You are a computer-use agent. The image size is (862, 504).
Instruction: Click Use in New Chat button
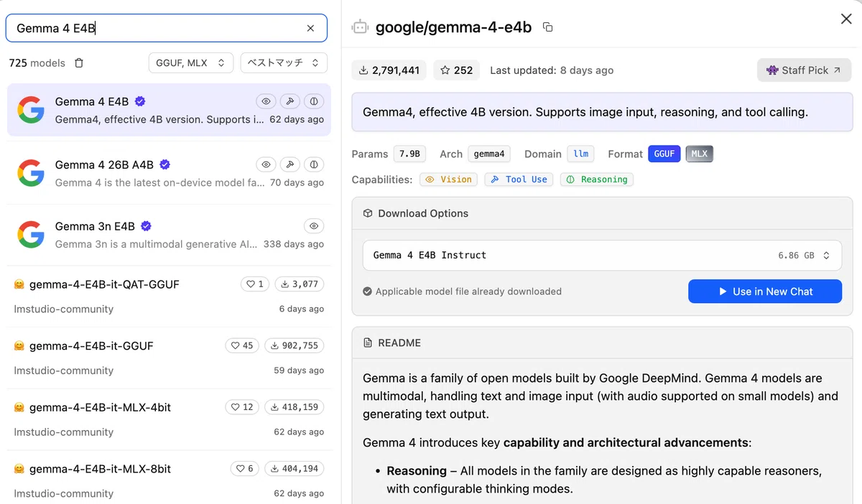[765, 291]
